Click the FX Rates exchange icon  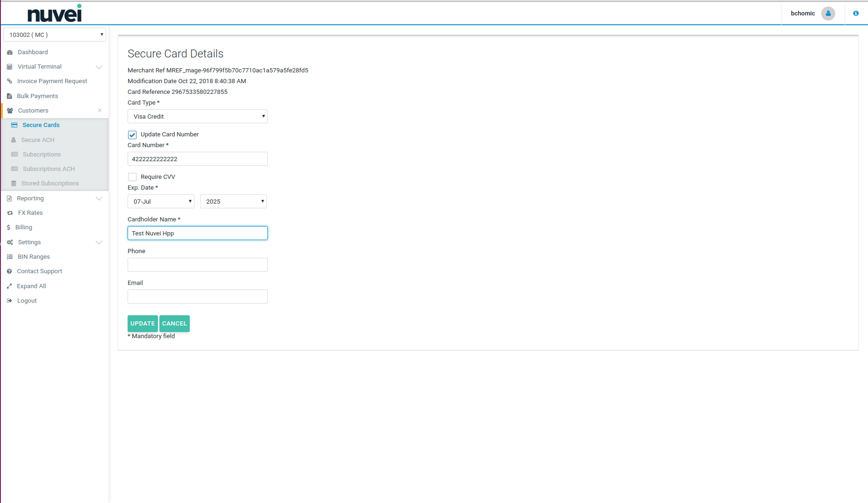coord(10,213)
